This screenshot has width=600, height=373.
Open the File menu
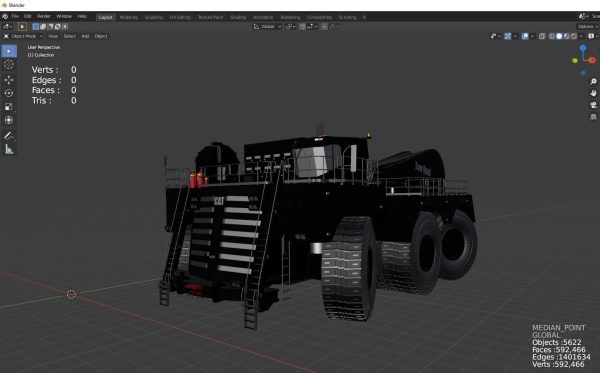[x=15, y=16]
